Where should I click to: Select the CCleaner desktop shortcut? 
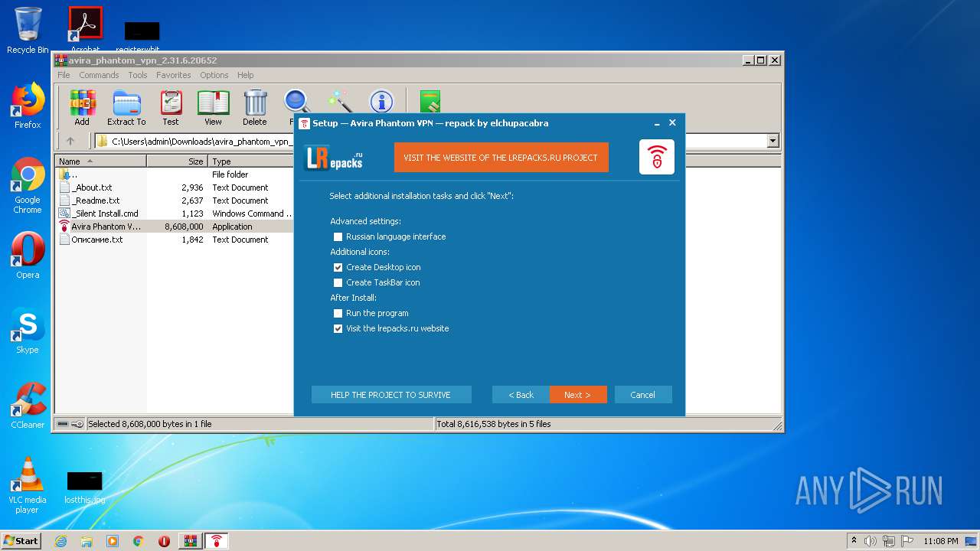28,406
